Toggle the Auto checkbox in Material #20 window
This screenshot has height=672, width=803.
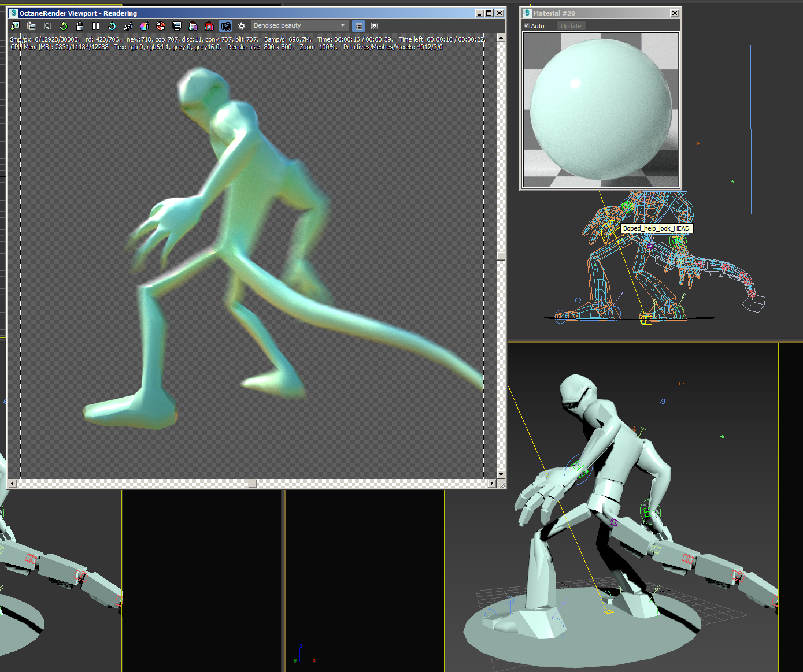coord(527,26)
